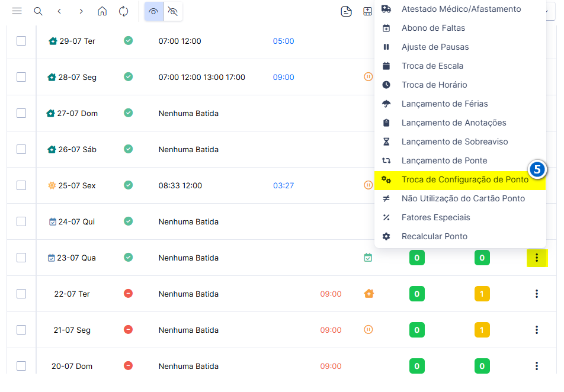Go forward with right arrow
The image size is (564, 392).
click(x=81, y=11)
